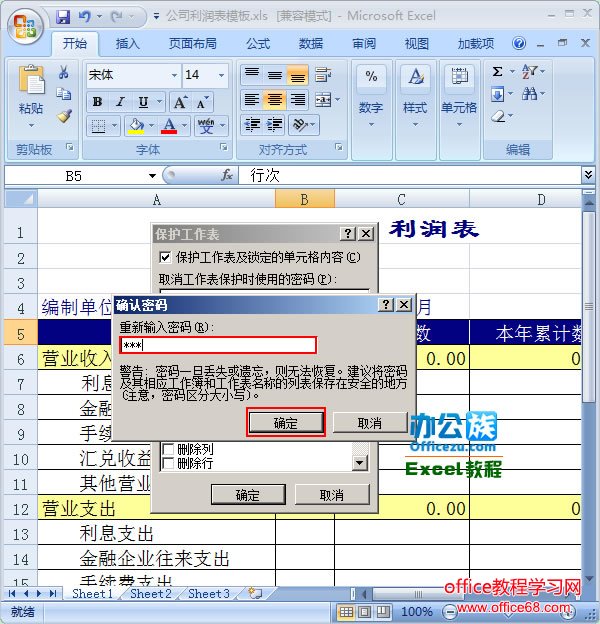
Task: Open Excel help question mark
Action: (x=518, y=43)
